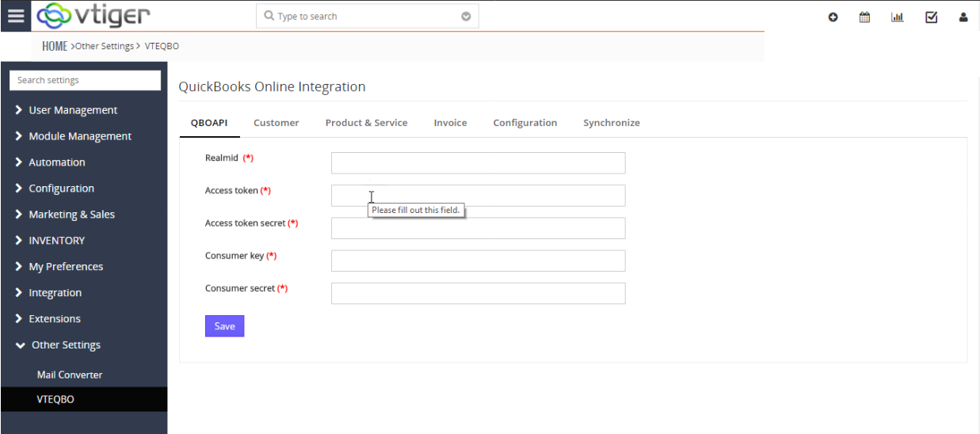Image resolution: width=980 pixels, height=434 pixels.
Task: Switch to Configuration tab
Action: click(525, 123)
